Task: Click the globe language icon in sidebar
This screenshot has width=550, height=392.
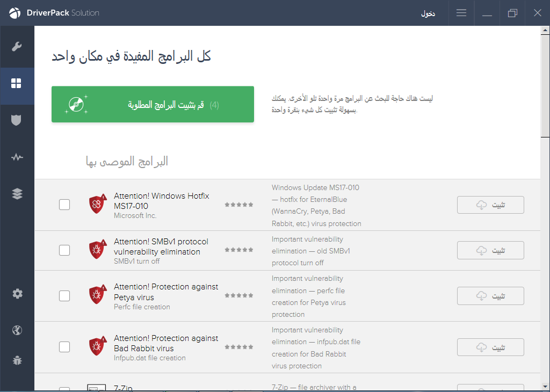Action: pos(17,330)
